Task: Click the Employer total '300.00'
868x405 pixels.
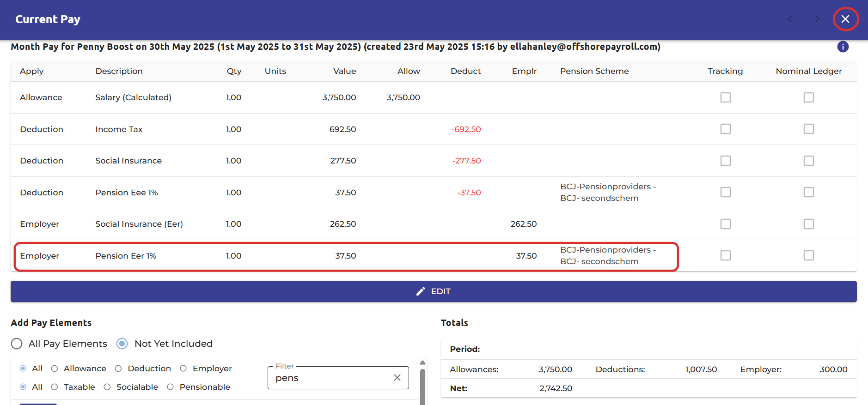Action: [x=833, y=369]
